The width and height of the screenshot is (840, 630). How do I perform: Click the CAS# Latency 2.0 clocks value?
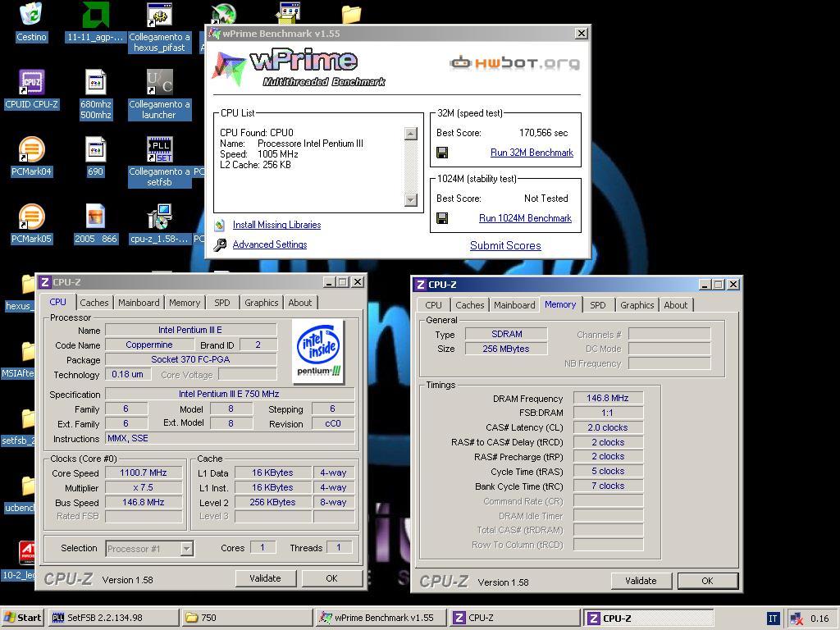(608, 427)
